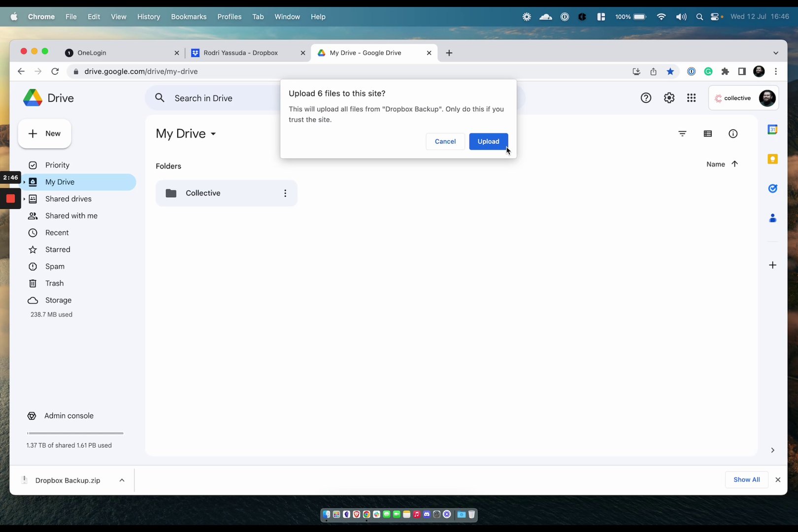
Task: Open Google Contacts side panel
Action: click(772, 218)
